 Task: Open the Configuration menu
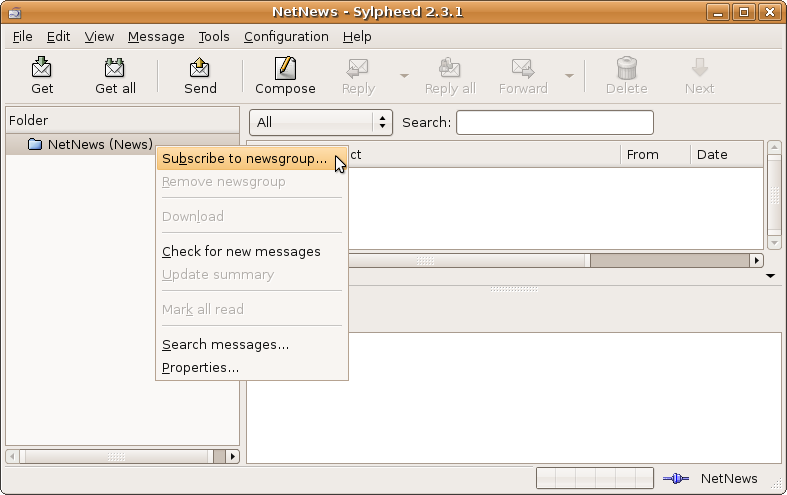coord(286,37)
